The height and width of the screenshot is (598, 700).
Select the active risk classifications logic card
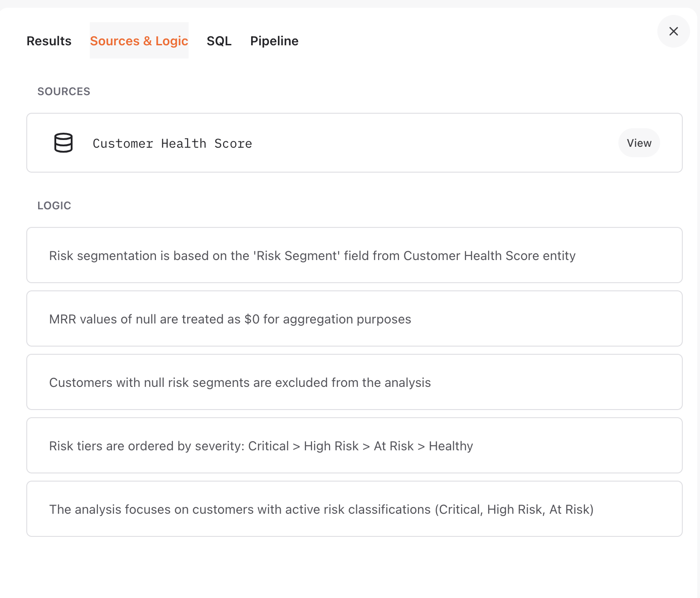click(355, 509)
